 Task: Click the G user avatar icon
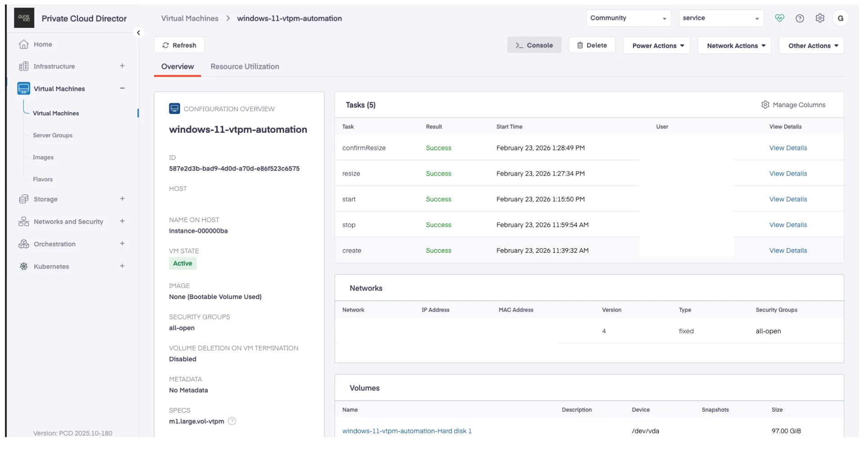coord(841,18)
